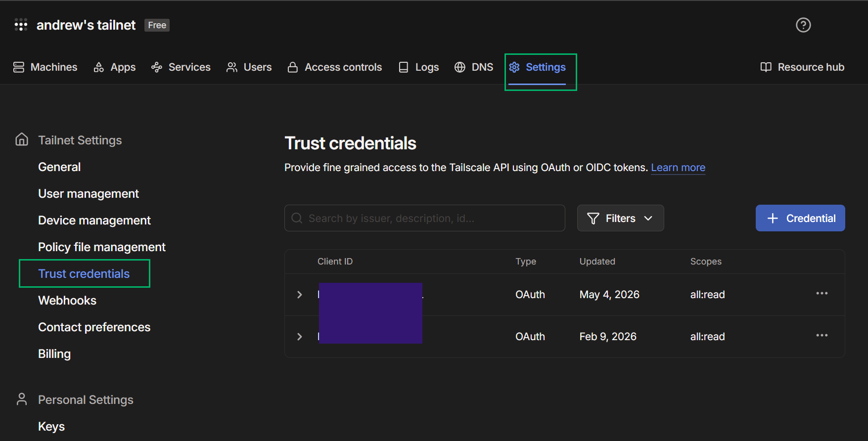Click the Machines server icon
This screenshot has width=868, height=441.
point(19,67)
